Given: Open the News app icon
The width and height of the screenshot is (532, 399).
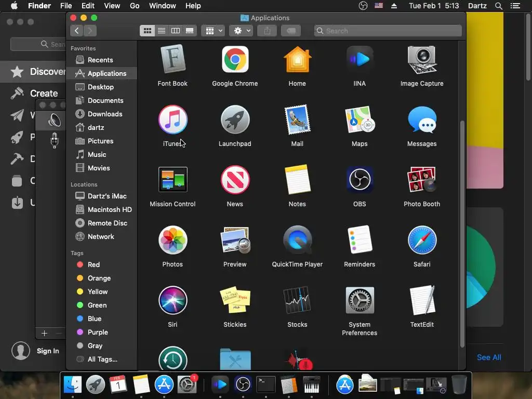Looking at the screenshot, I should pos(235,180).
